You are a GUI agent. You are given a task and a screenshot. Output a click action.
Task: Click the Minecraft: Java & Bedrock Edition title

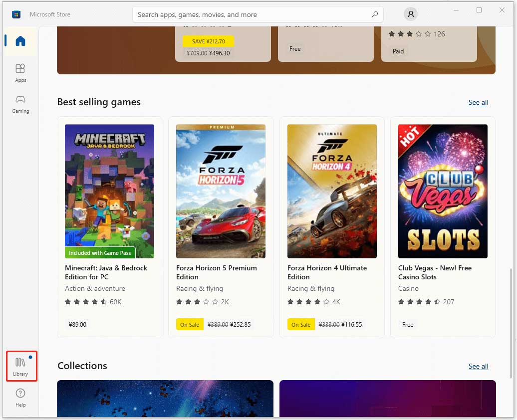pos(106,272)
